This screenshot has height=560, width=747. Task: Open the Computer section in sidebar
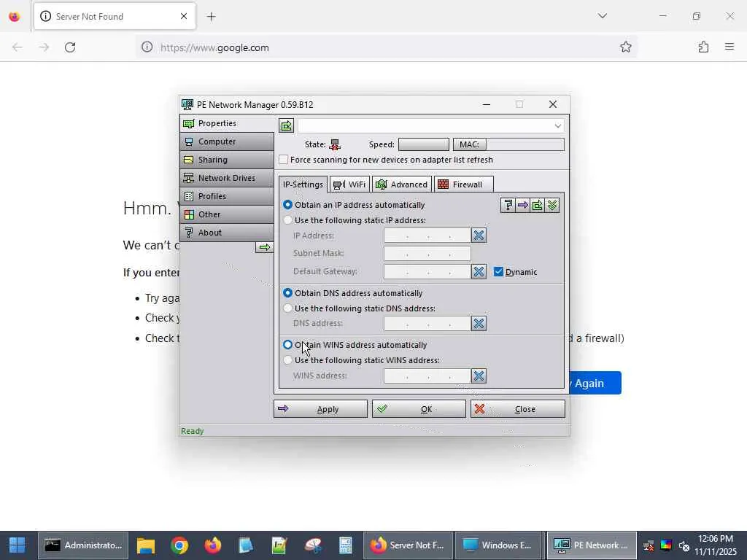227,141
